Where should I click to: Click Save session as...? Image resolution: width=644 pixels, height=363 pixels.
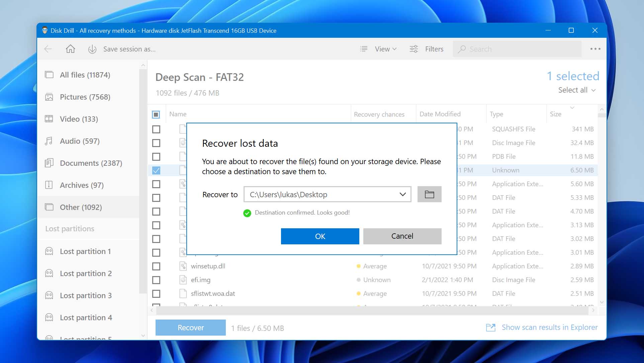(129, 49)
